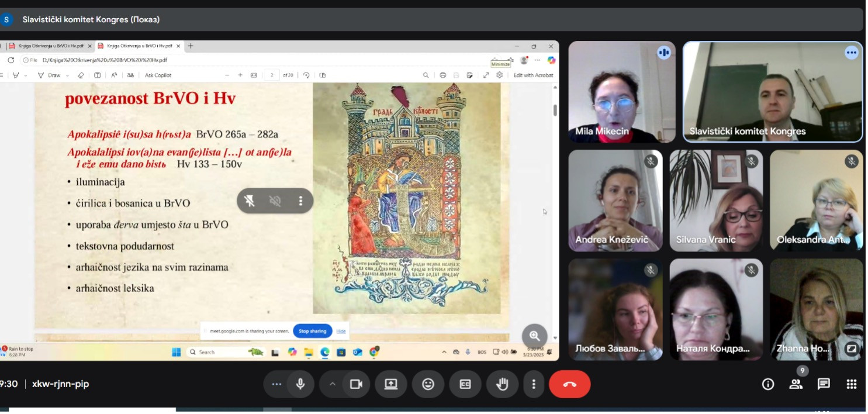The height and width of the screenshot is (414, 868).
Task: Open the chat with everyone
Action: click(x=824, y=384)
